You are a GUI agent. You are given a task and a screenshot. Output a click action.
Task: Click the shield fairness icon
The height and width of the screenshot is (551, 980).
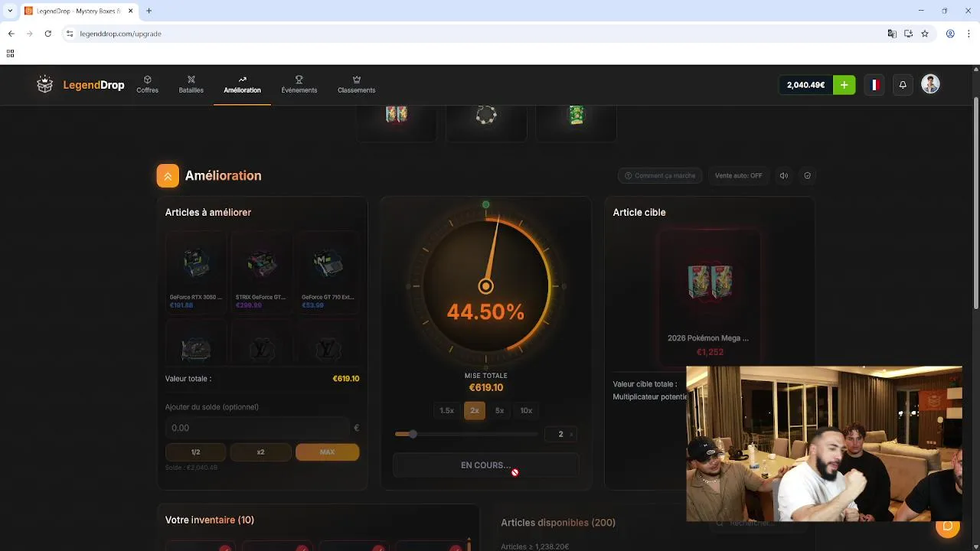807,175
